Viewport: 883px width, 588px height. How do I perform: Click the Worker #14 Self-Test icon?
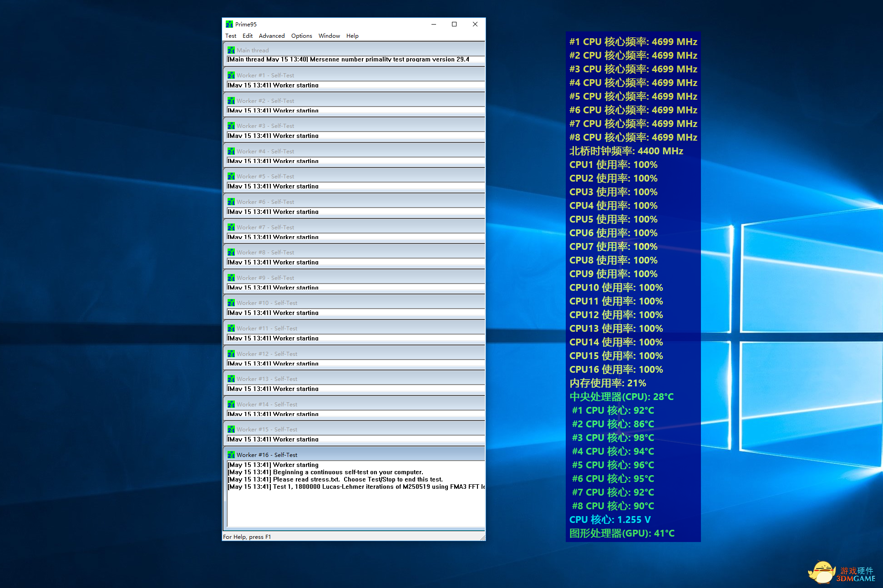click(x=231, y=404)
